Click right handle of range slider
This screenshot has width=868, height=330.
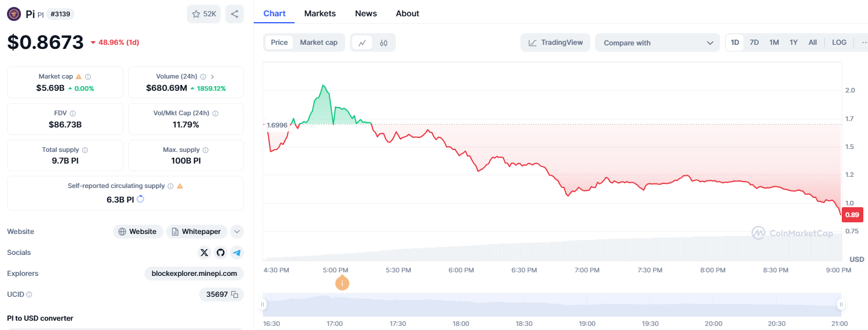(x=841, y=304)
